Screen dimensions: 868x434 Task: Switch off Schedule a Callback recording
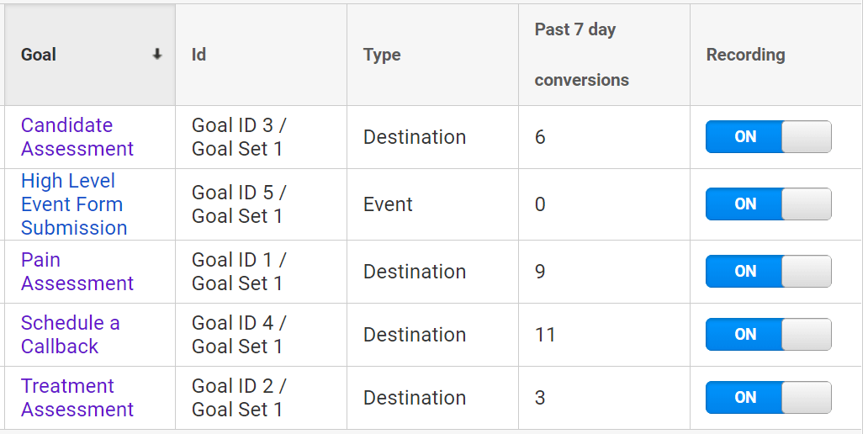pos(768,335)
